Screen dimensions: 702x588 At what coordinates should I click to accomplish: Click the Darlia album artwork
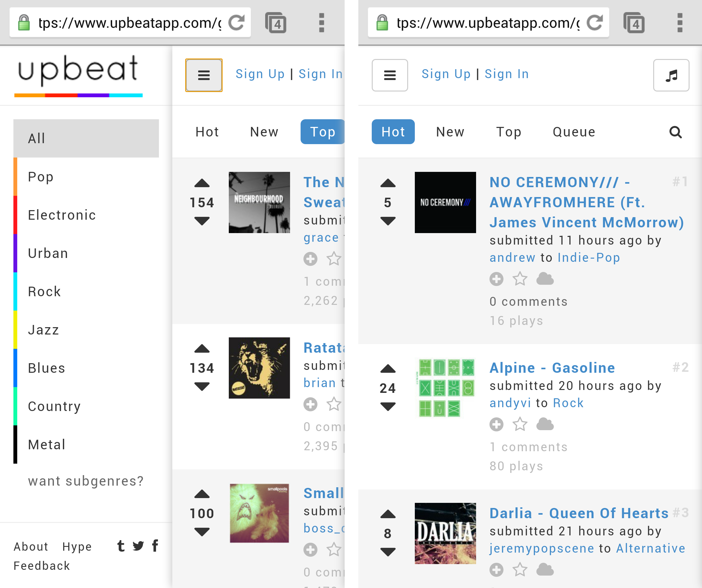pyautogui.click(x=445, y=533)
